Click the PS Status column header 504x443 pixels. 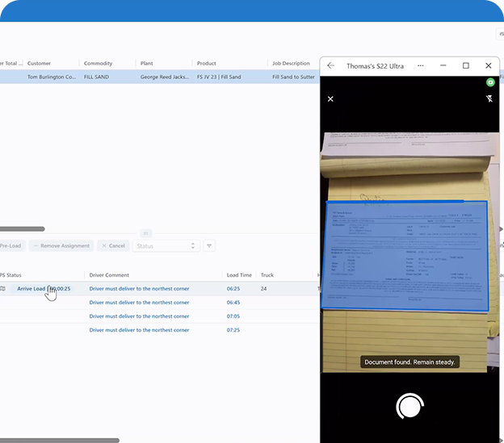[10, 275]
